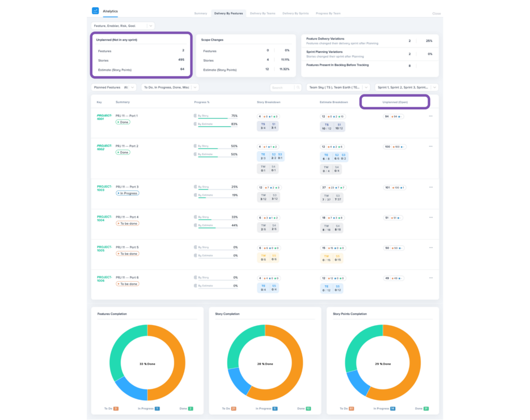
Task: Click the ellipsis icon on the PROJECT-1006 row
Action: (431, 278)
